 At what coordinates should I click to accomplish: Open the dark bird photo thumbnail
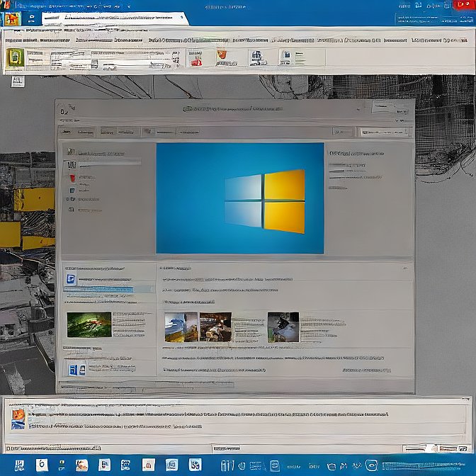[283, 327]
